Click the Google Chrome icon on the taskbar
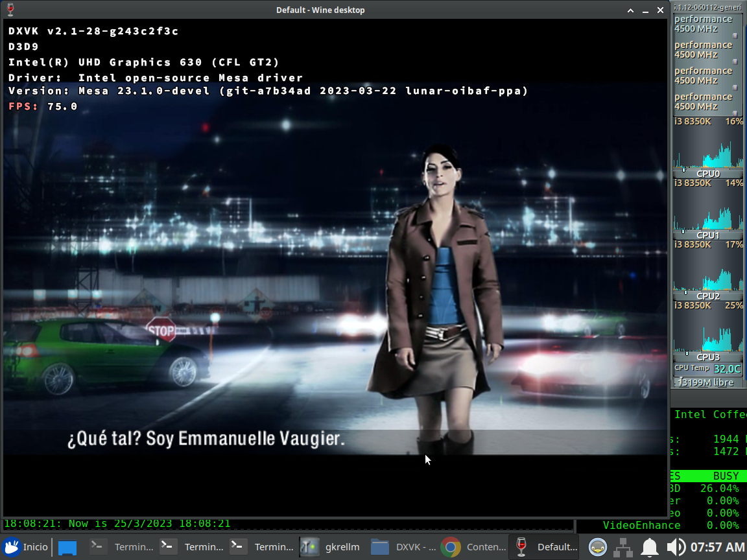Image resolution: width=747 pixels, height=560 pixels. tap(453, 546)
